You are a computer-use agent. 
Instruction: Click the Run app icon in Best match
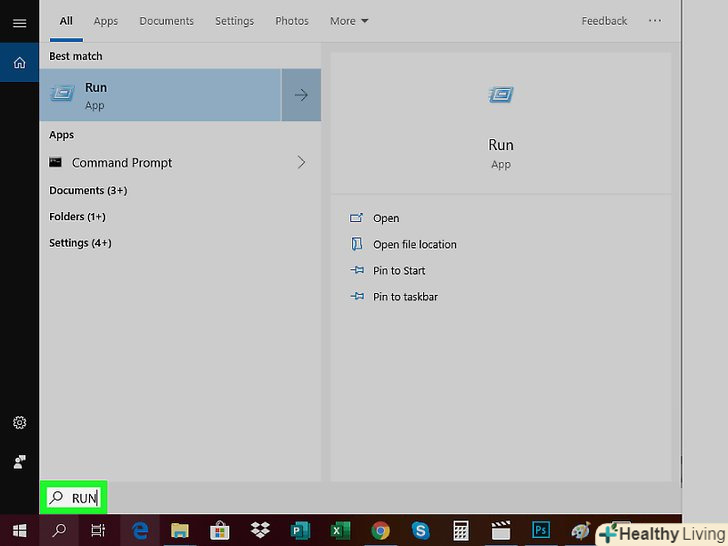tap(63, 94)
